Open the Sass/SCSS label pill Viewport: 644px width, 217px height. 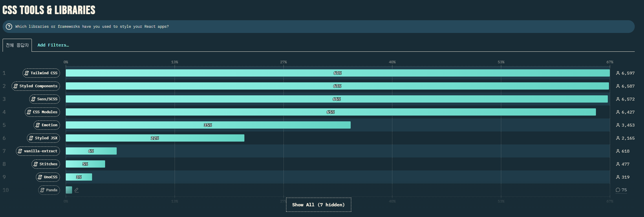(45, 99)
